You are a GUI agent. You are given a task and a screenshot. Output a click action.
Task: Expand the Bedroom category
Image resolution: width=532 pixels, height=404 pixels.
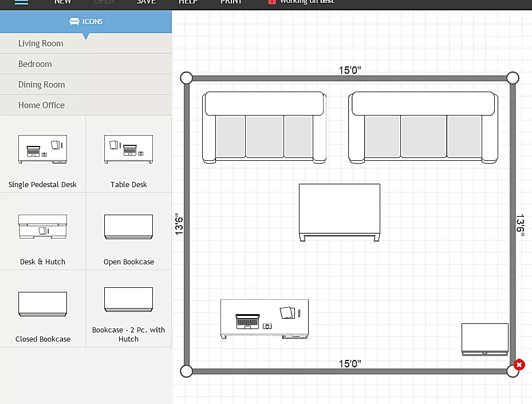point(86,64)
